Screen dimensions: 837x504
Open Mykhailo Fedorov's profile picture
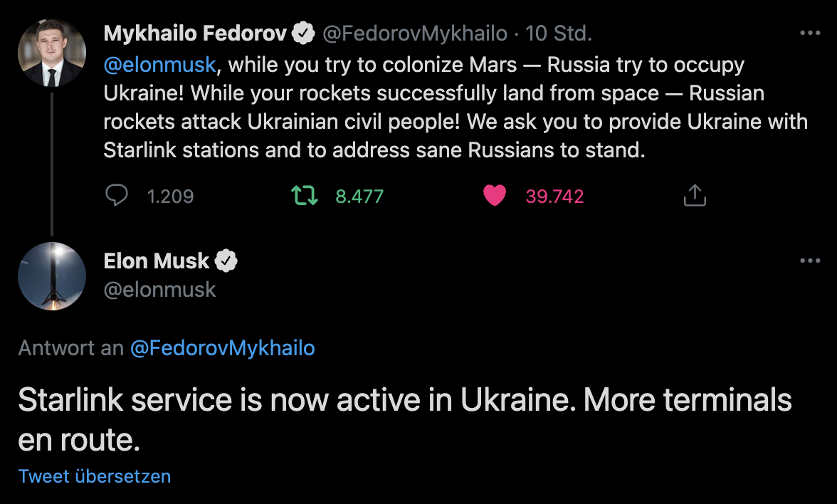pyautogui.click(x=51, y=53)
